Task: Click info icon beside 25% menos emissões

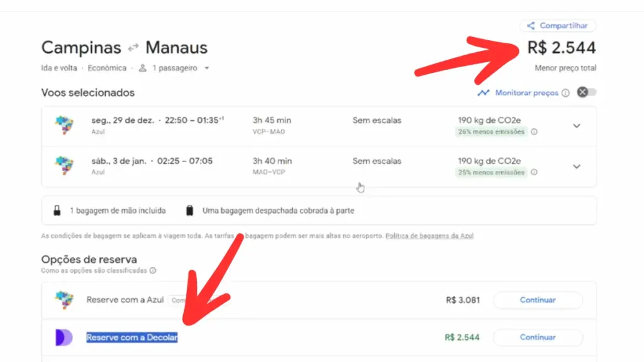Action: (534, 172)
